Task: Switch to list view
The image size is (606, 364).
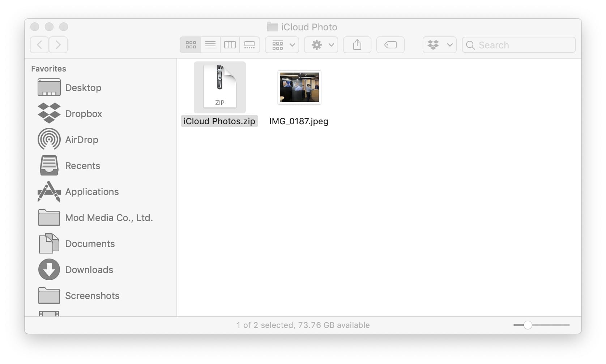Action: tap(210, 45)
